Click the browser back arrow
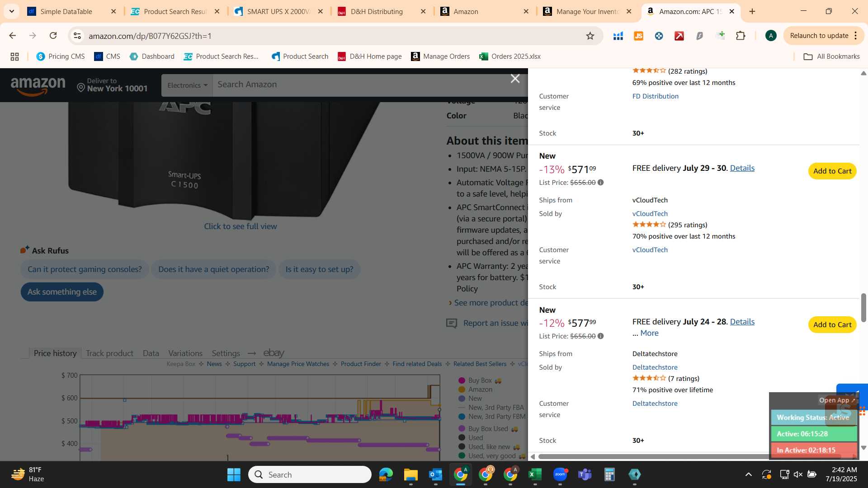868x488 pixels. [x=12, y=36]
